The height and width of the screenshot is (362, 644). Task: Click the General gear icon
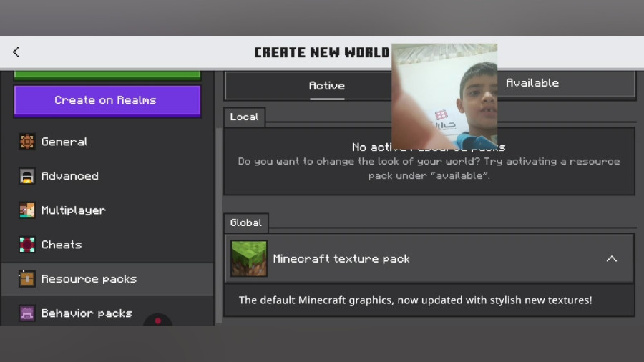point(27,142)
